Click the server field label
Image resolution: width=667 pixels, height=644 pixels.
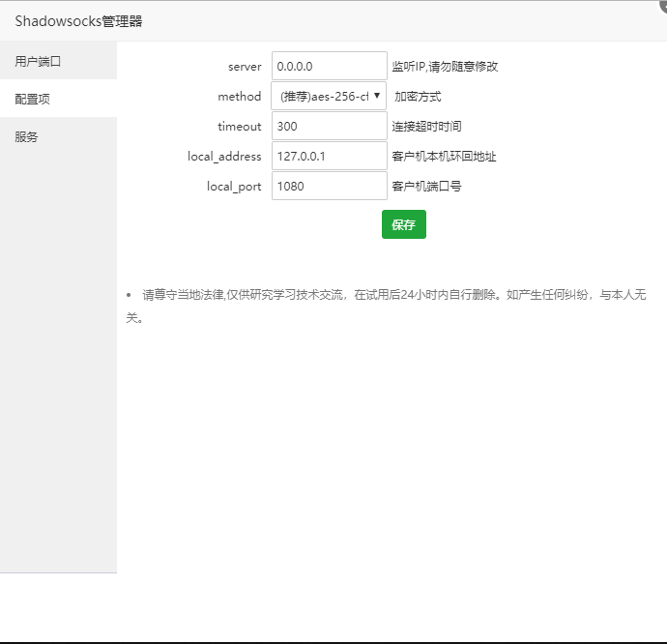point(245,67)
